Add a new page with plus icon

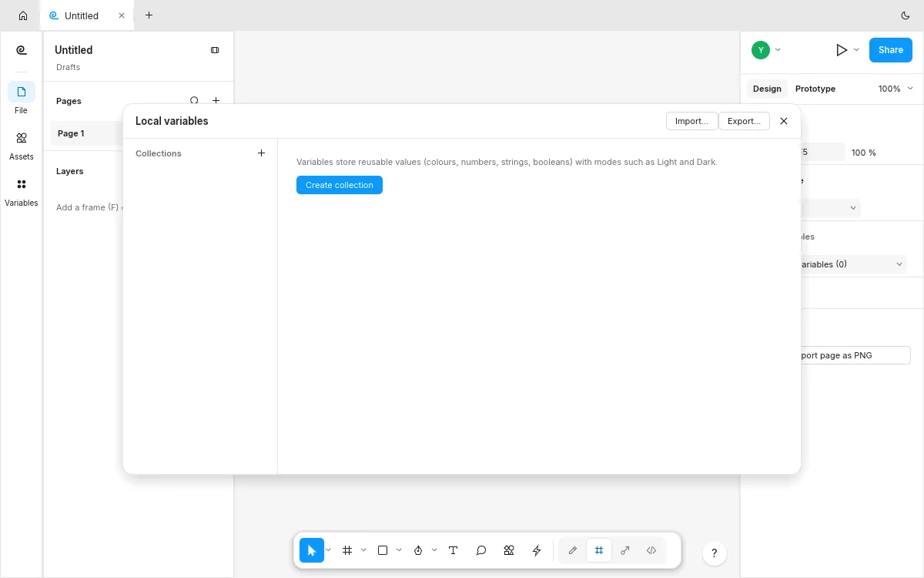(x=216, y=101)
